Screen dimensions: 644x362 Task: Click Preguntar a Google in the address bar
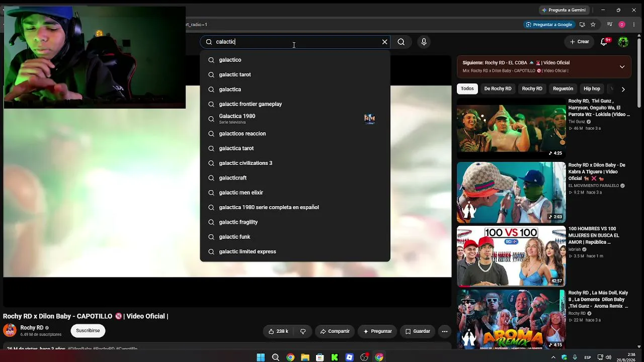pyautogui.click(x=549, y=24)
